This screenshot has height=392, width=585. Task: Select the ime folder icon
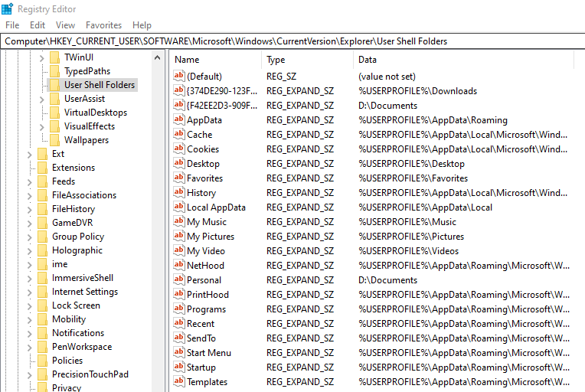42,264
